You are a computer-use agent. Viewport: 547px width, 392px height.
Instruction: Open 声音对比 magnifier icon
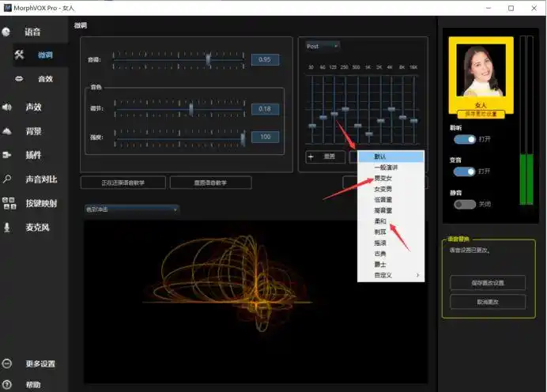[7, 179]
